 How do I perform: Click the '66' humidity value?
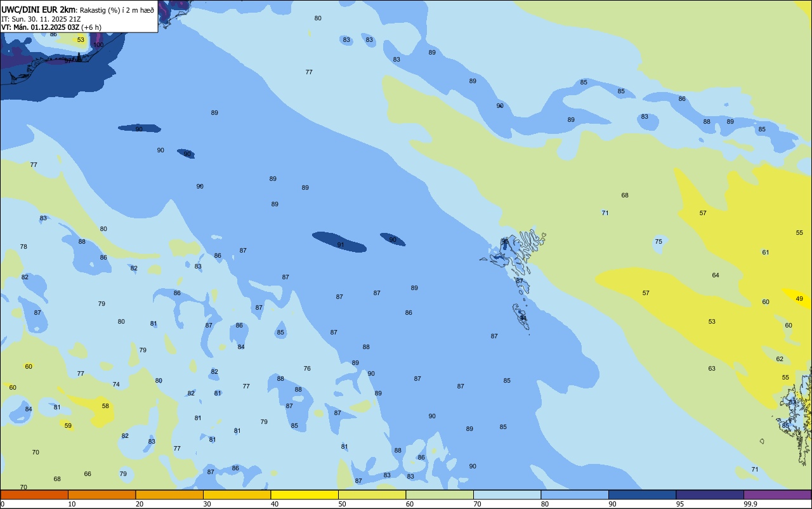point(88,474)
